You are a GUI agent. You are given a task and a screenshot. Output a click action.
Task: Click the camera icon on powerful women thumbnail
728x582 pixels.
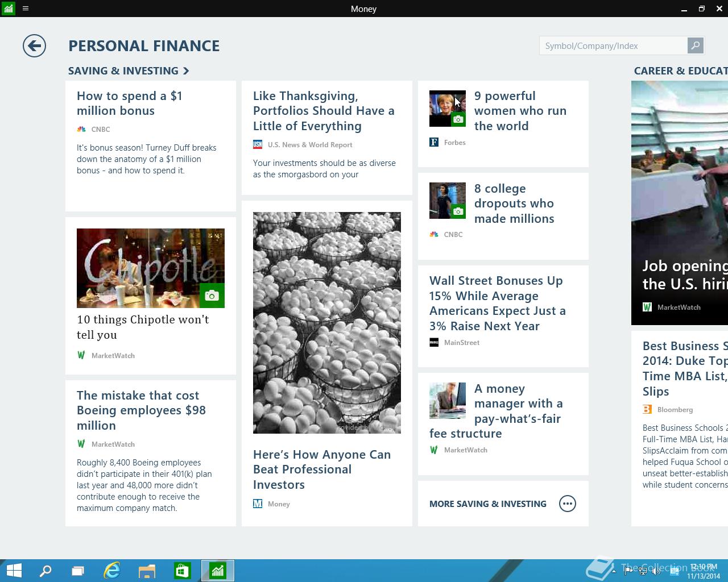click(x=458, y=119)
